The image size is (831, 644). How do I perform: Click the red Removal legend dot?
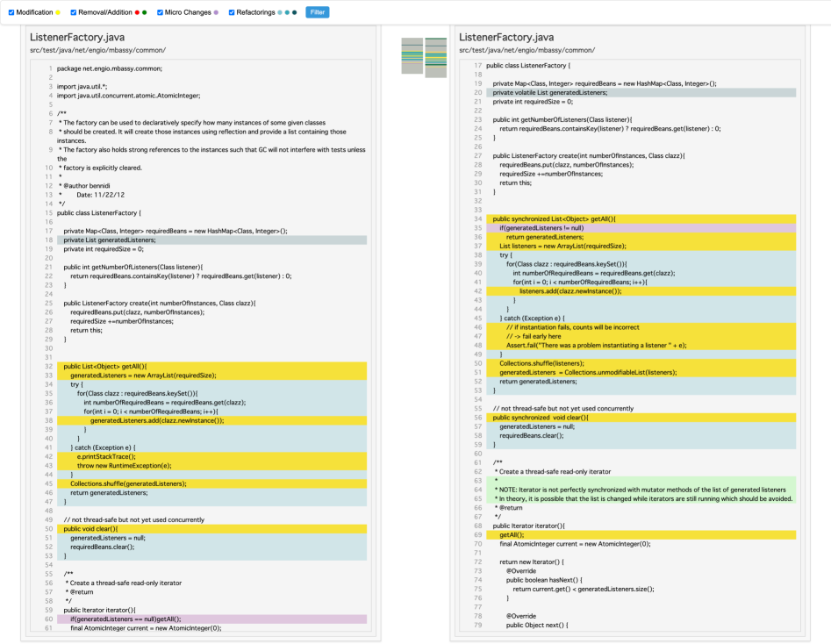(x=137, y=12)
